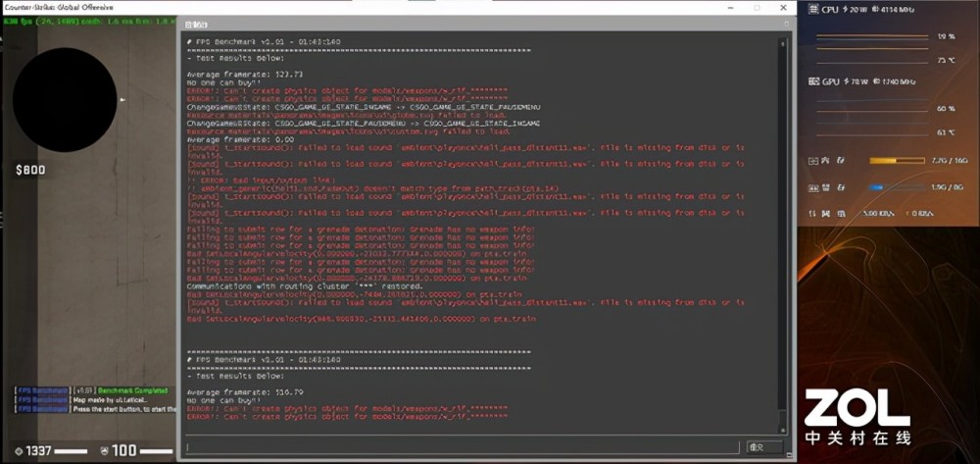Click the 7.7G / 16G memory reading
This screenshot has width=980, height=464.
click(x=950, y=161)
